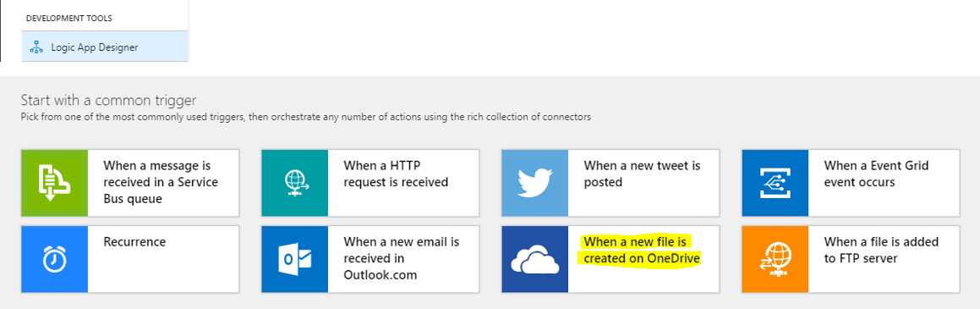Viewport: 980px width, 309px height.
Task: Pick the Recurrence trigger text
Action: [134, 242]
